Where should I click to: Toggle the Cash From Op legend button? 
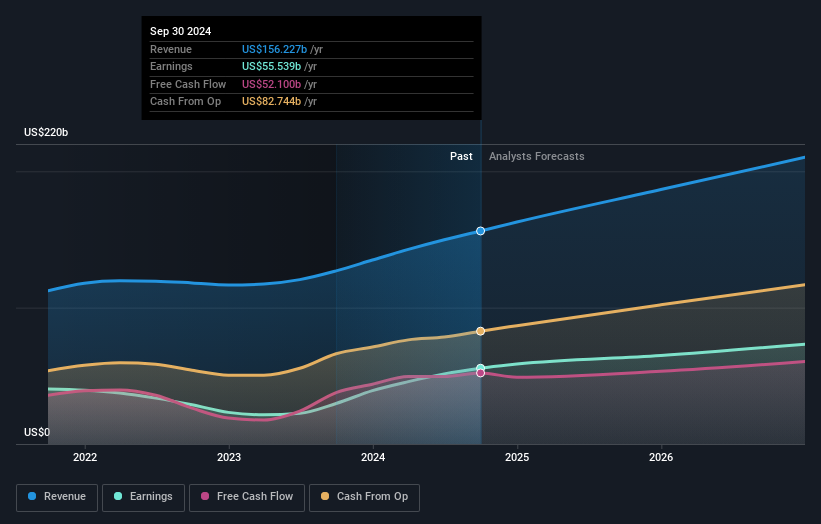364,497
